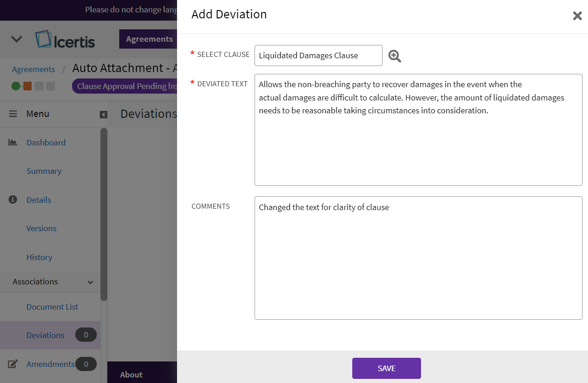
Task: Open the Agreements tab in navigation
Action: [x=149, y=39]
